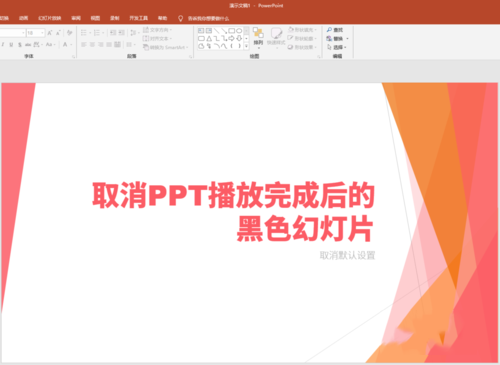Viewport: 500px width, 365px height.
Task: Decrease the list indent level
Action: (x=113, y=33)
